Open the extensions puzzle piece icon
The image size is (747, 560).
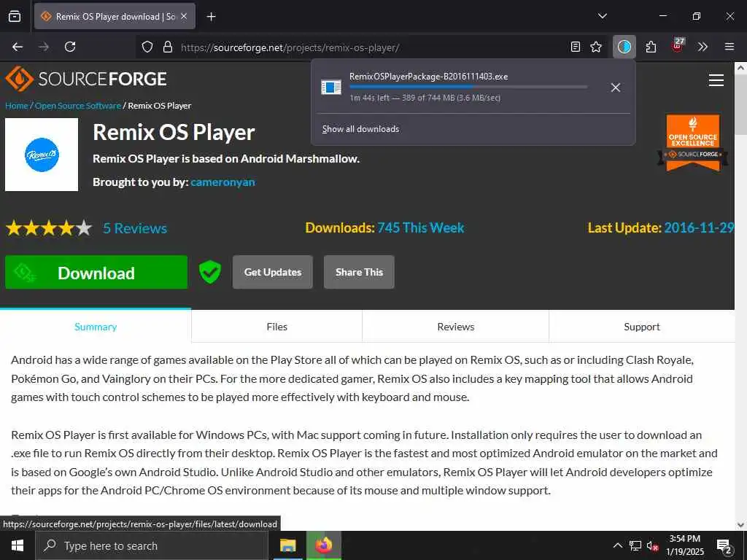[651, 47]
